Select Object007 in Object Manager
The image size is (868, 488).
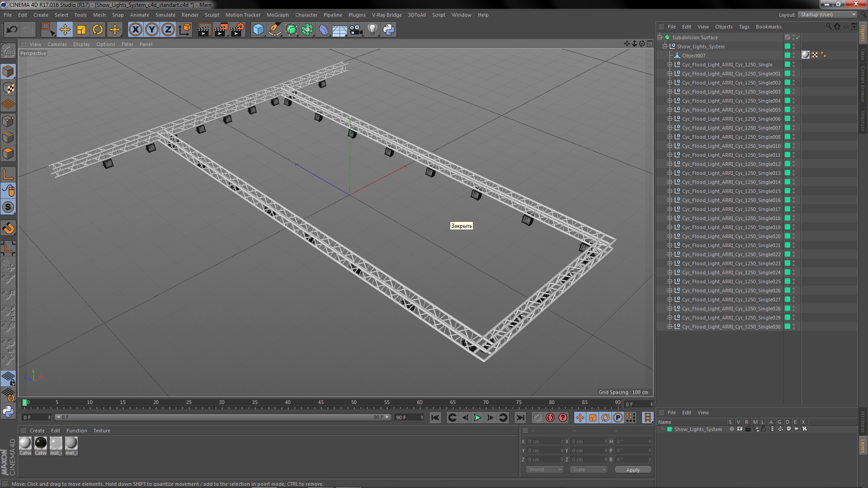pyautogui.click(x=693, y=56)
